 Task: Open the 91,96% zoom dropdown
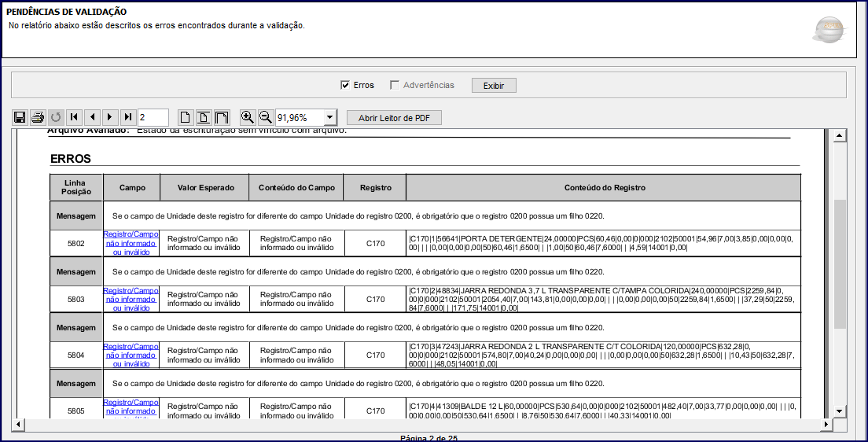(x=330, y=117)
